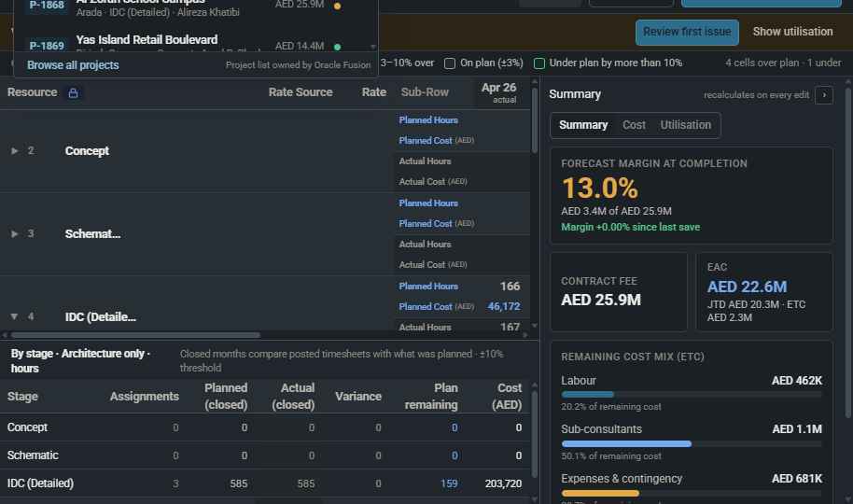Click the amber status dot for P-1868
The image size is (853, 504).
click(x=337, y=6)
